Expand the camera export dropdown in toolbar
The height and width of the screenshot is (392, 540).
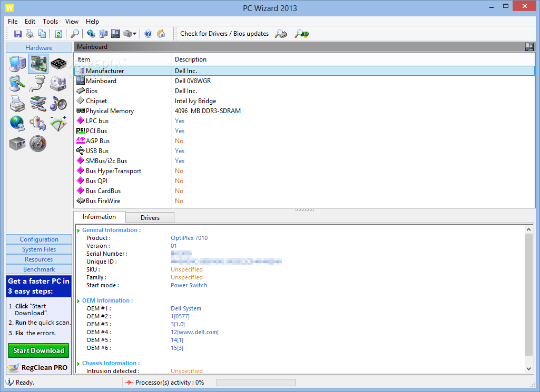tap(134, 33)
